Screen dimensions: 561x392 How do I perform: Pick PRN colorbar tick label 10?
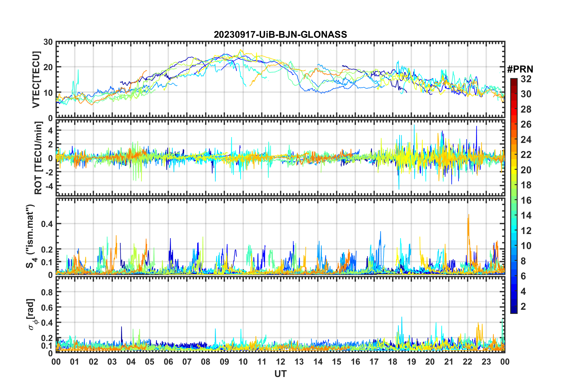(526, 246)
